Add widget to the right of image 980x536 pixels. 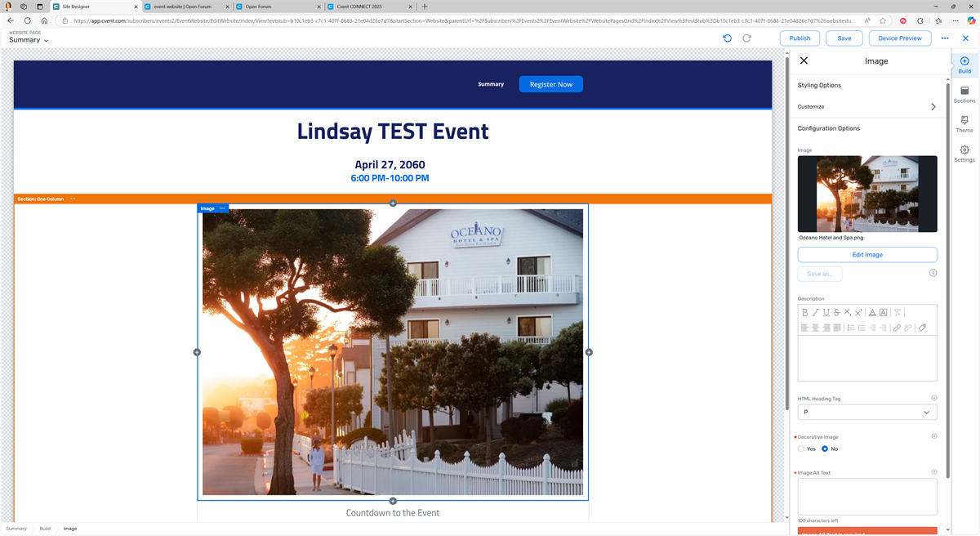(x=589, y=352)
